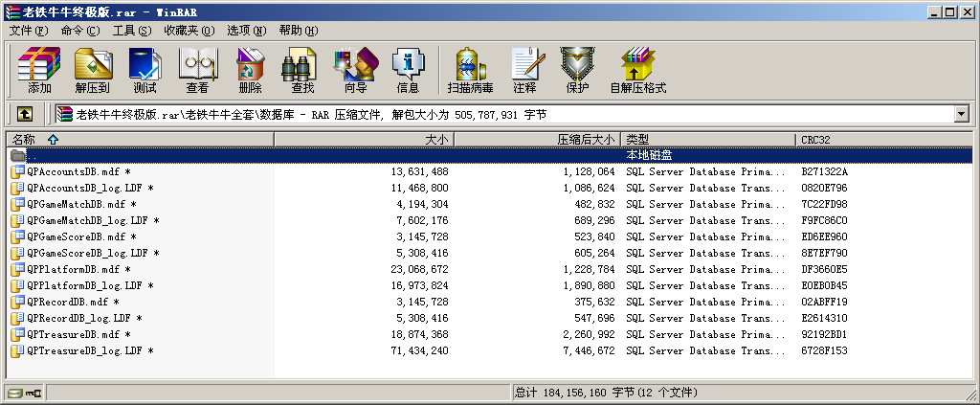
Task: Open the 自解压格式 (SFX) toolbar icon
Action: 637,70
